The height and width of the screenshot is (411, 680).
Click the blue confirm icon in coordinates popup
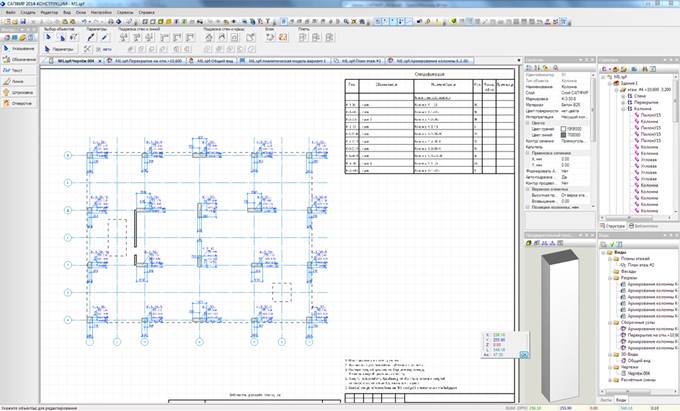tap(524, 355)
